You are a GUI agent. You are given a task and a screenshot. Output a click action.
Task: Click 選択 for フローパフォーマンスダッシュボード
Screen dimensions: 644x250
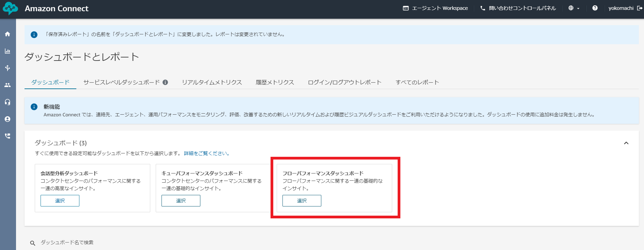click(302, 201)
